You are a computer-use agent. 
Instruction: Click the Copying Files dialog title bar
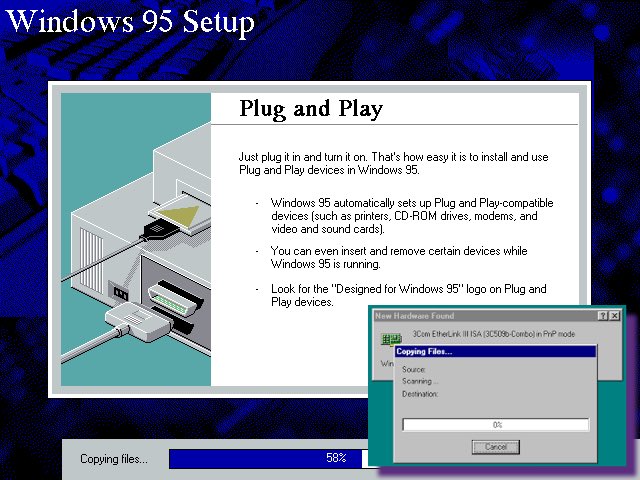point(496,351)
